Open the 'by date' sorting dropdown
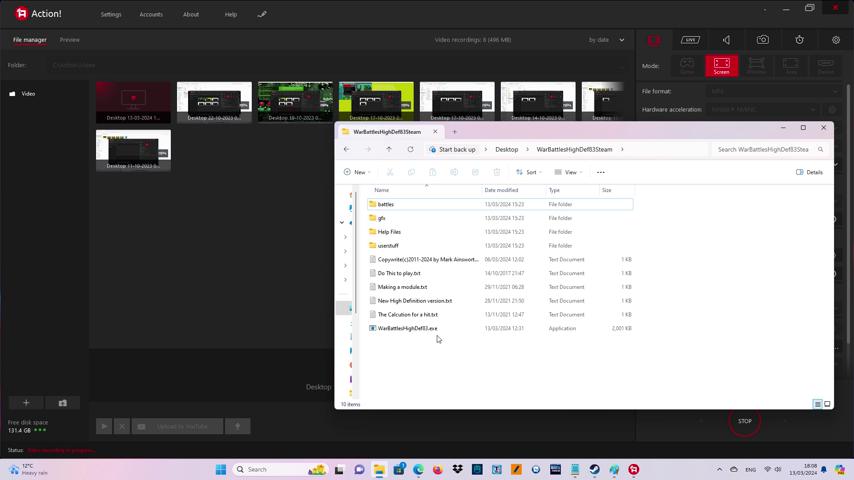The image size is (854, 480). (606, 40)
